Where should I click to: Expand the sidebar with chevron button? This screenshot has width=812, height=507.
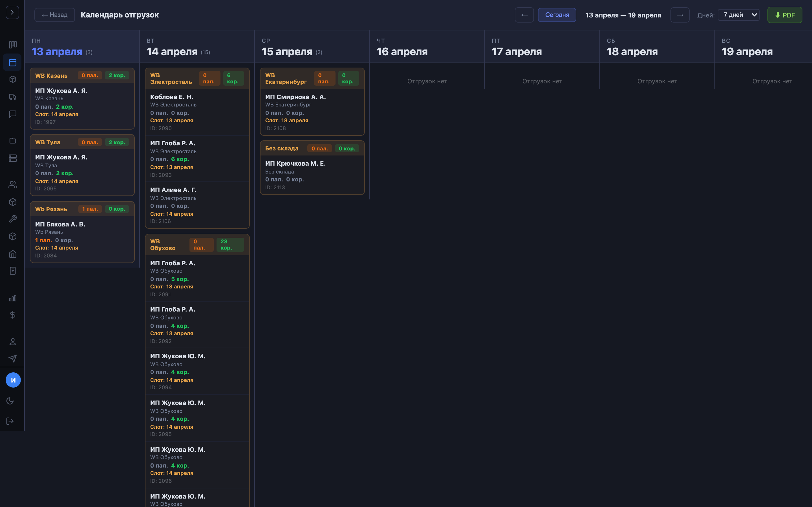12,12
